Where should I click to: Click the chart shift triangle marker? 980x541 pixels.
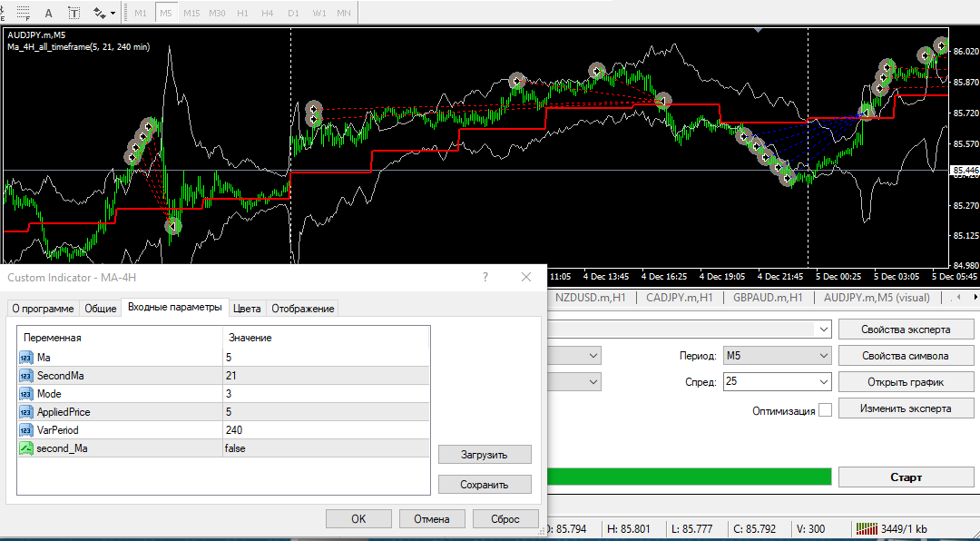coord(758,29)
